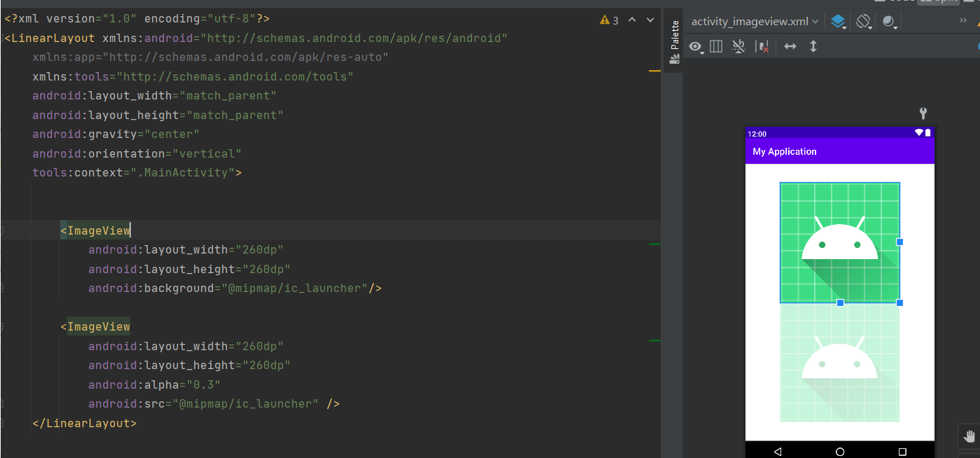This screenshot has width=980, height=458.
Task: Open the view options eye menu
Action: 696,47
